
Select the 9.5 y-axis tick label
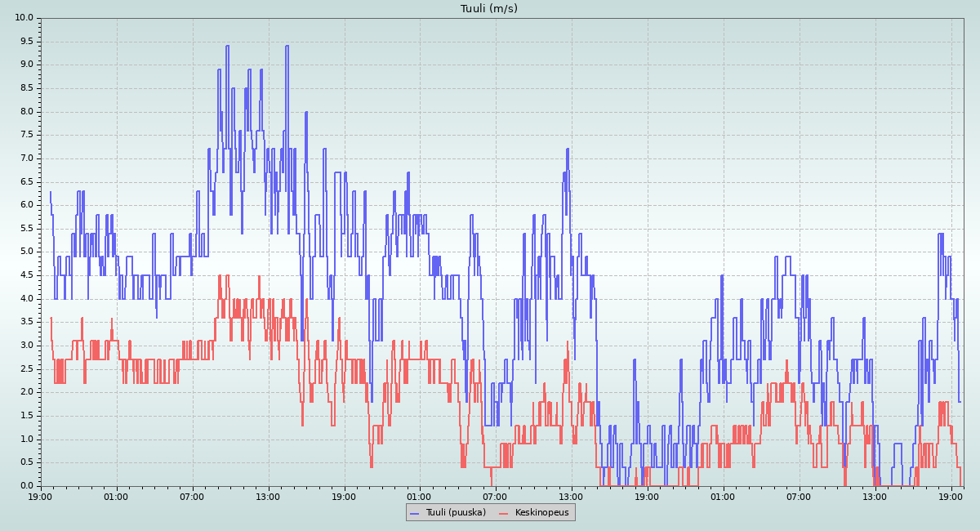pyautogui.click(x=26, y=42)
